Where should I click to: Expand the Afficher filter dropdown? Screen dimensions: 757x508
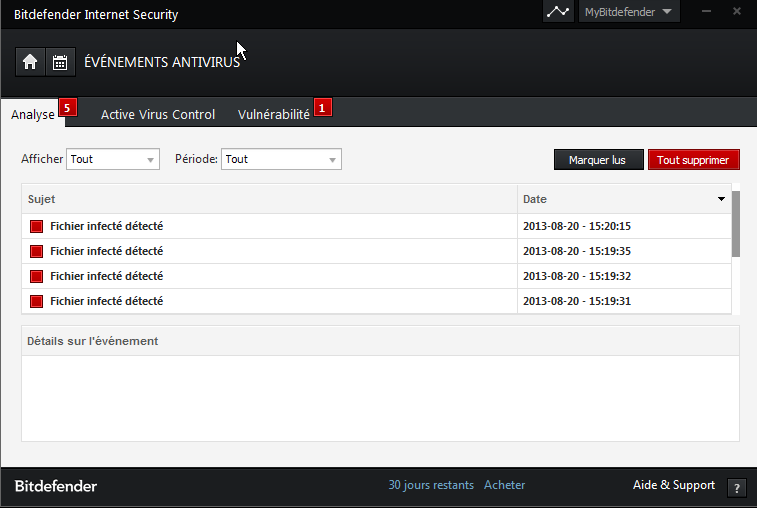click(113, 159)
